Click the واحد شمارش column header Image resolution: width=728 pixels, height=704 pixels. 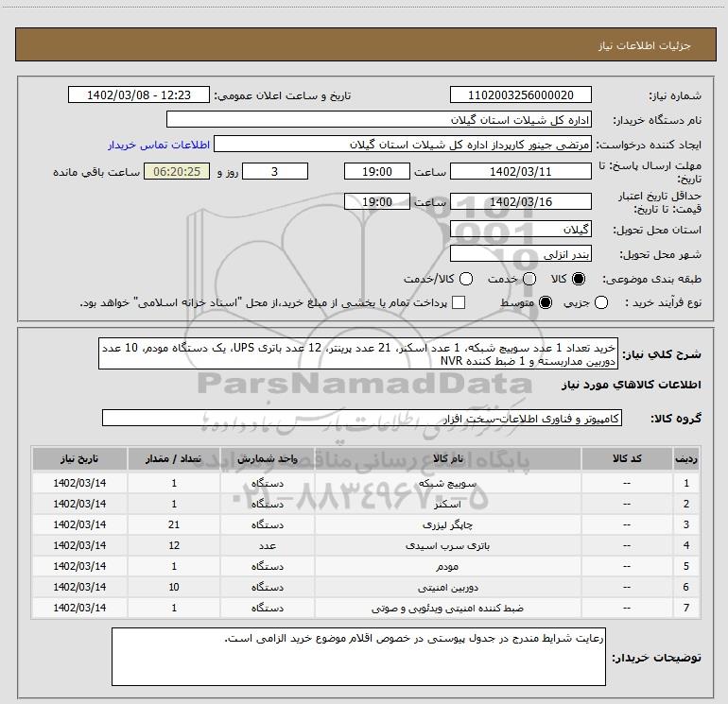click(x=268, y=459)
